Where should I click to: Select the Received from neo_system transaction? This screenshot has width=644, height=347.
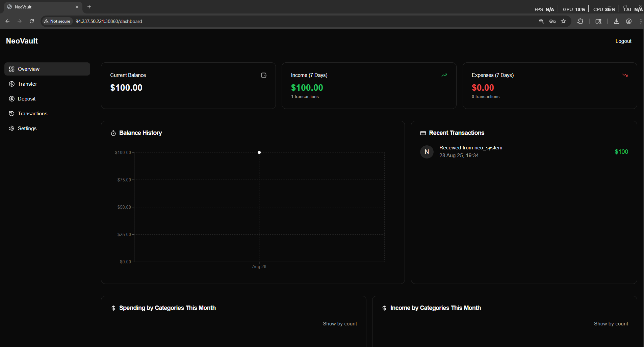pos(524,151)
